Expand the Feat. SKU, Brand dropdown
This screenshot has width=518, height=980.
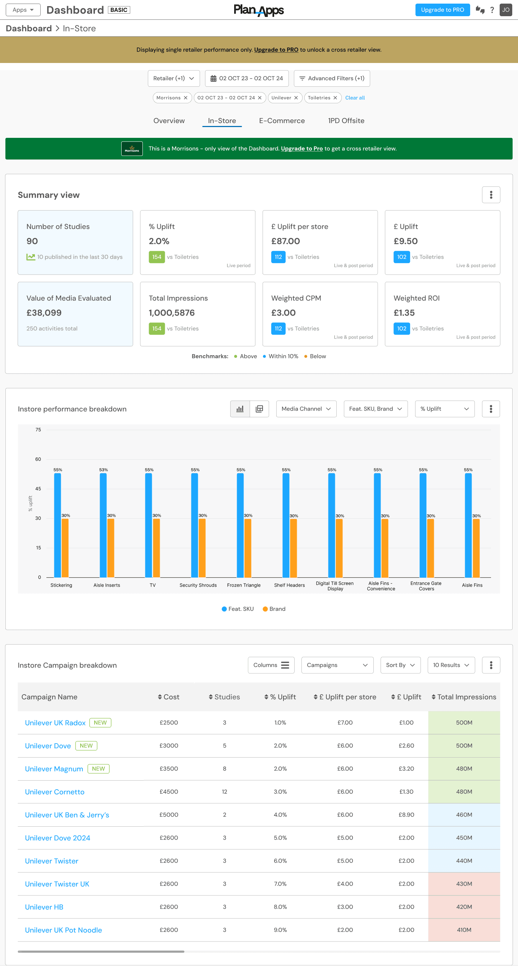click(376, 409)
